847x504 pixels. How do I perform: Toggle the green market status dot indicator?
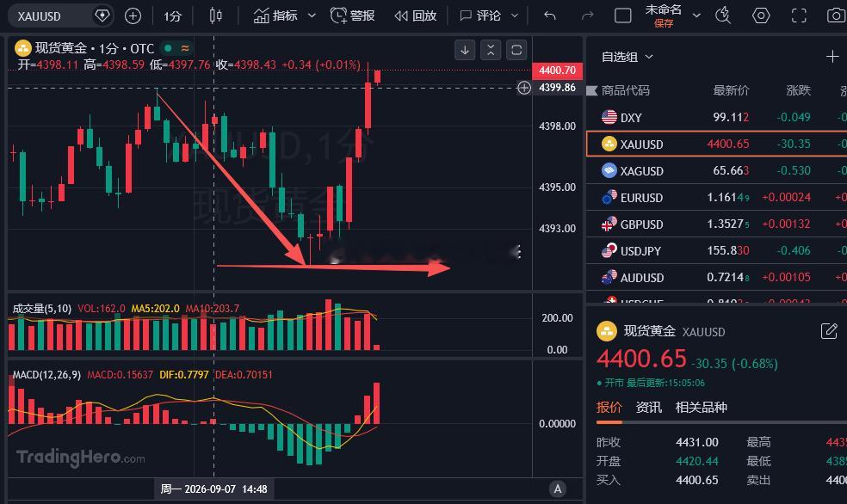point(168,48)
